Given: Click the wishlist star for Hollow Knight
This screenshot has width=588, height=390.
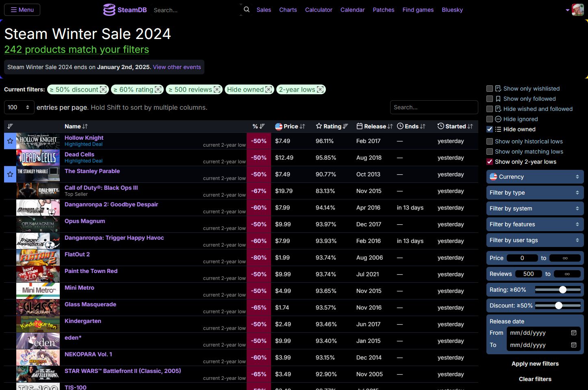Looking at the screenshot, I should (x=10, y=141).
